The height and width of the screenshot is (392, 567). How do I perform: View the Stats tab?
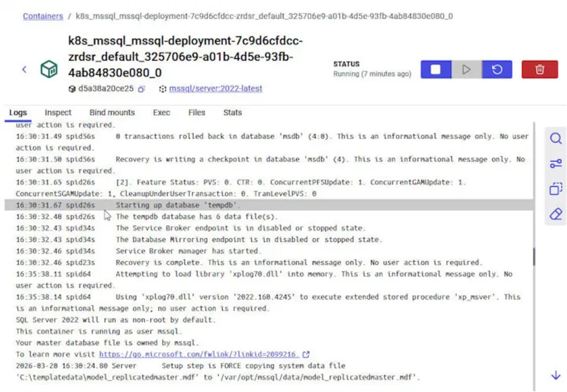(232, 112)
